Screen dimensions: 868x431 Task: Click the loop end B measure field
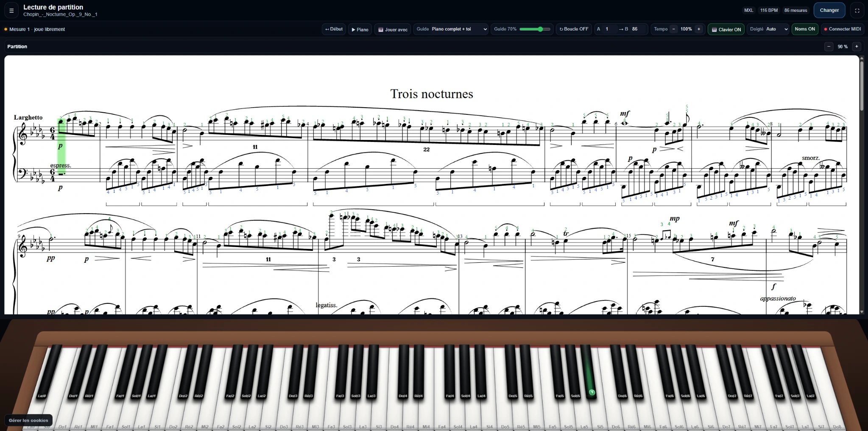[x=638, y=29]
